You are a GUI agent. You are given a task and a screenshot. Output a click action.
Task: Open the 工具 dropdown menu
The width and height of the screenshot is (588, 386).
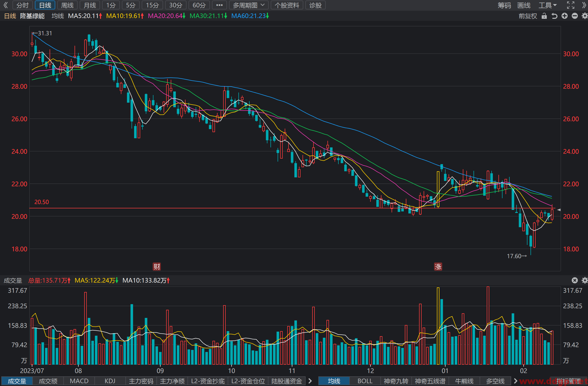tap(548, 5)
